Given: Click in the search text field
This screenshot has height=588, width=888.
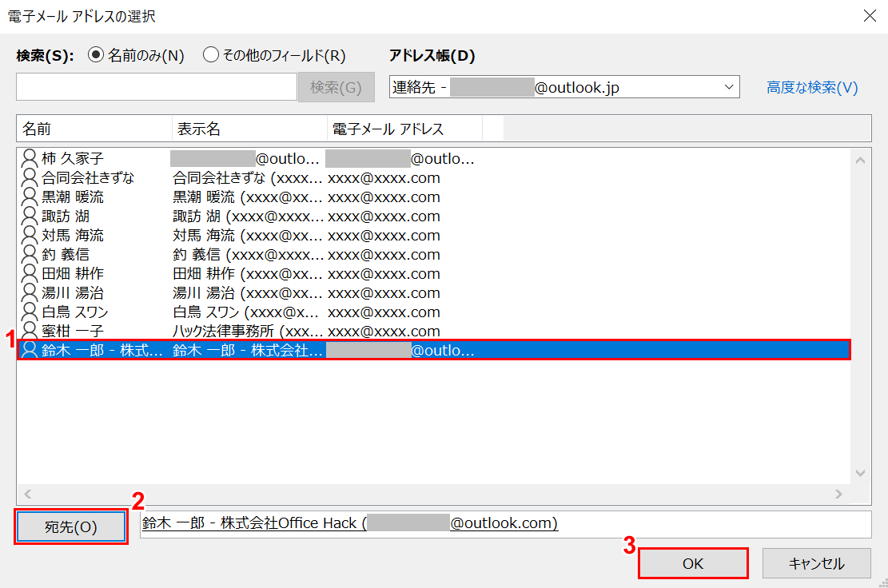Looking at the screenshot, I should click(157, 87).
